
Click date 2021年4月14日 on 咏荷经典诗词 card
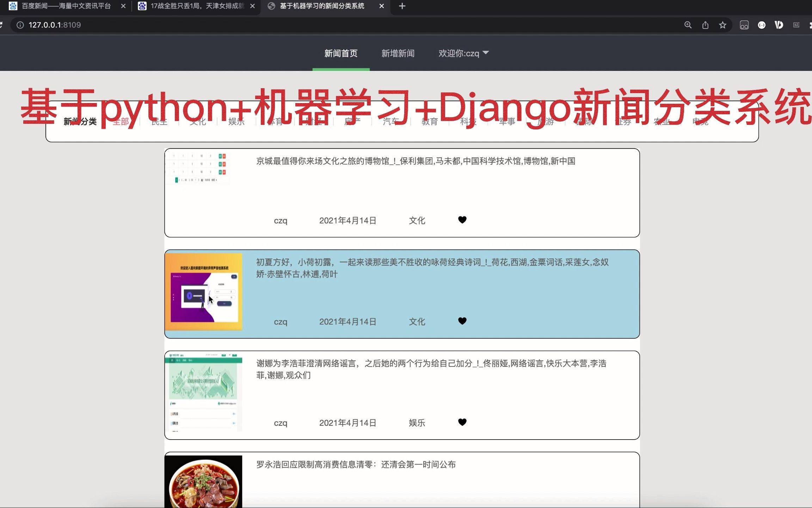pos(347,322)
